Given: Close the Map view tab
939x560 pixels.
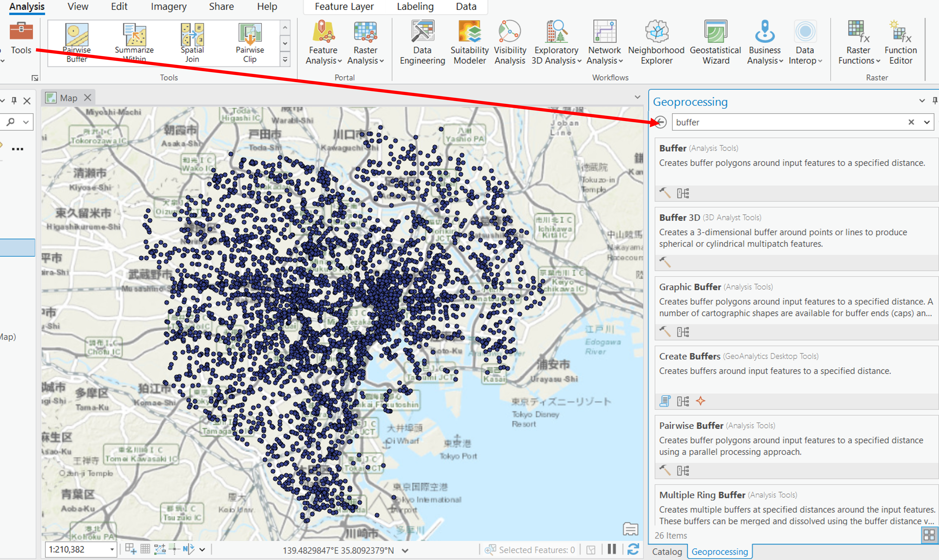Looking at the screenshot, I should pyautogui.click(x=88, y=98).
